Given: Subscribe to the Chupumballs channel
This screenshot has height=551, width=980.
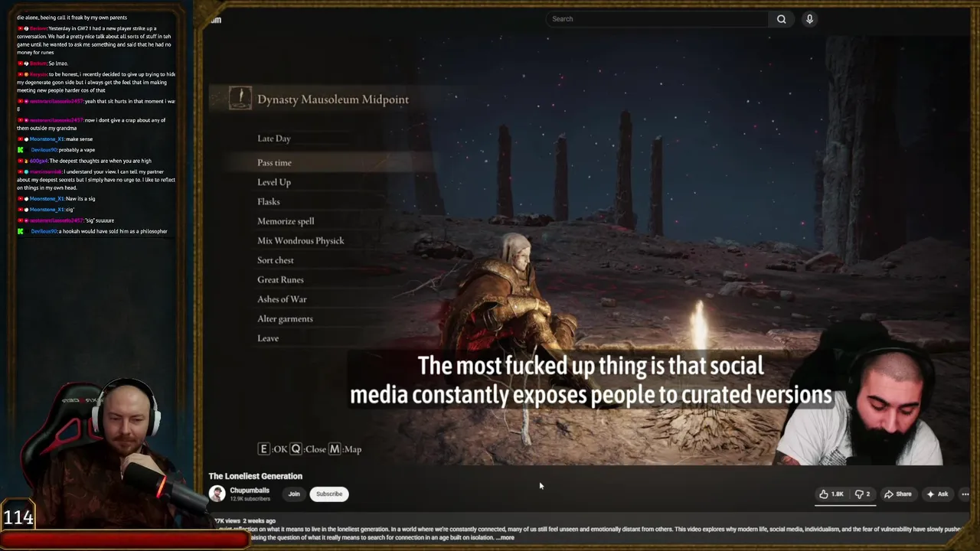Looking at the screenshot, I should (329, 494).
